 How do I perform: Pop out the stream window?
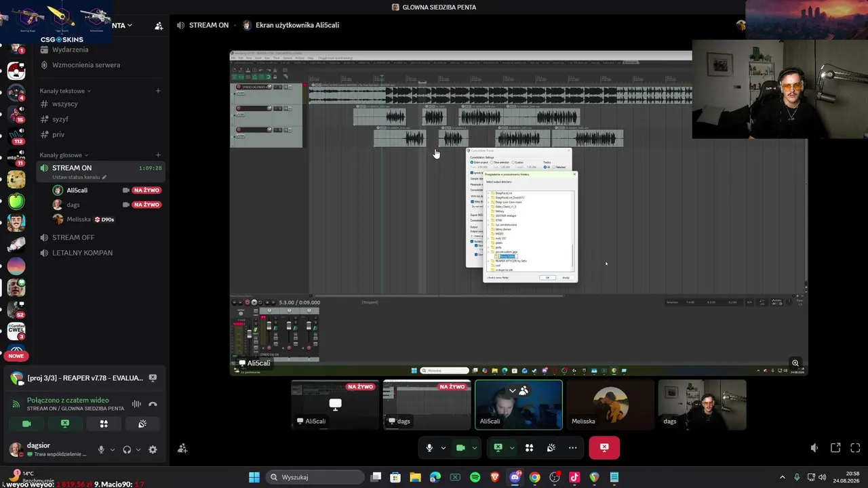(x=835, y=448)
